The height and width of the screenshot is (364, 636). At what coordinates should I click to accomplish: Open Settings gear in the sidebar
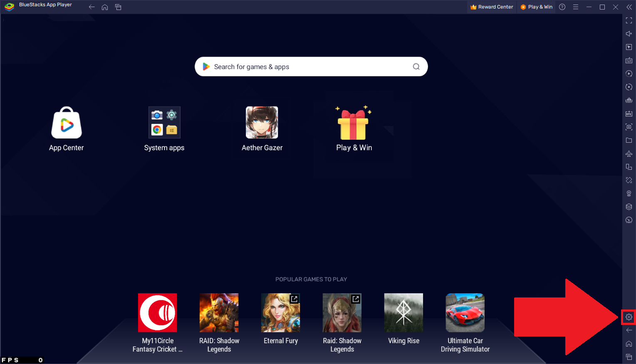click(x=629, y=317)
